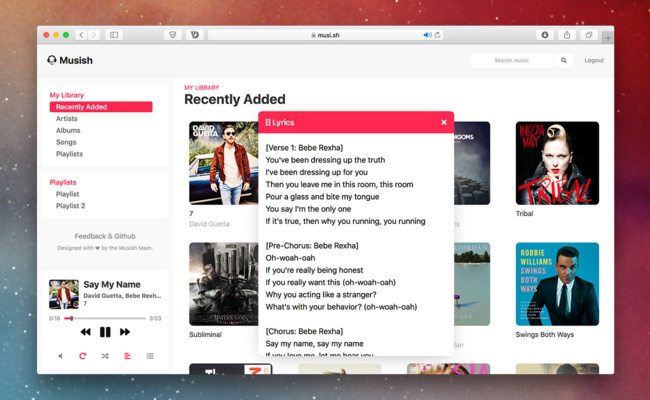This screenshot has width=650, height=400.
Task: Mute the tab audio speaker icon
Action: [427, 35]
